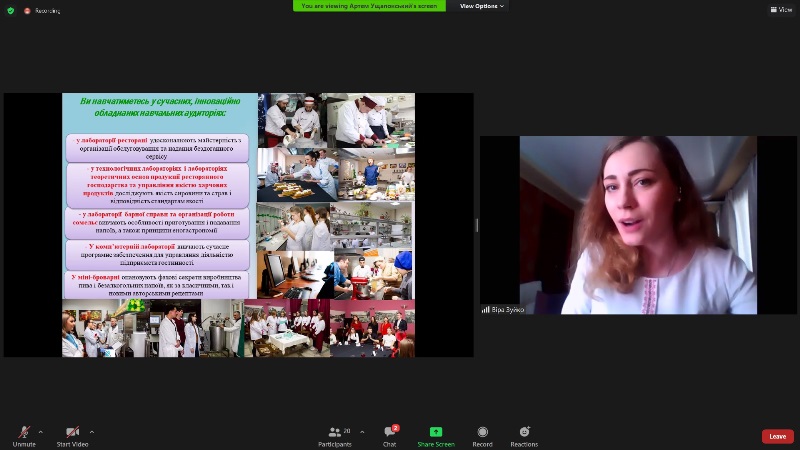Click the computer laboratory text box
The image size is (800, 450).
pyautogui.click(x=157, y=254)
